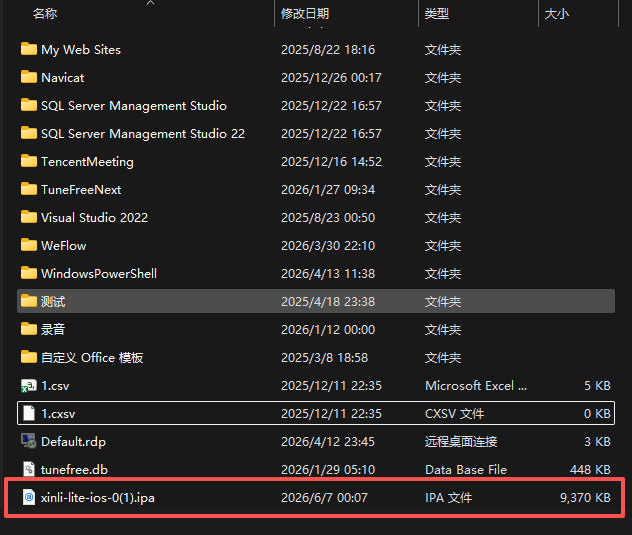Click the date 2025/12/16 14:52
This screenshot has height=535, width=632.
[331, 162]
